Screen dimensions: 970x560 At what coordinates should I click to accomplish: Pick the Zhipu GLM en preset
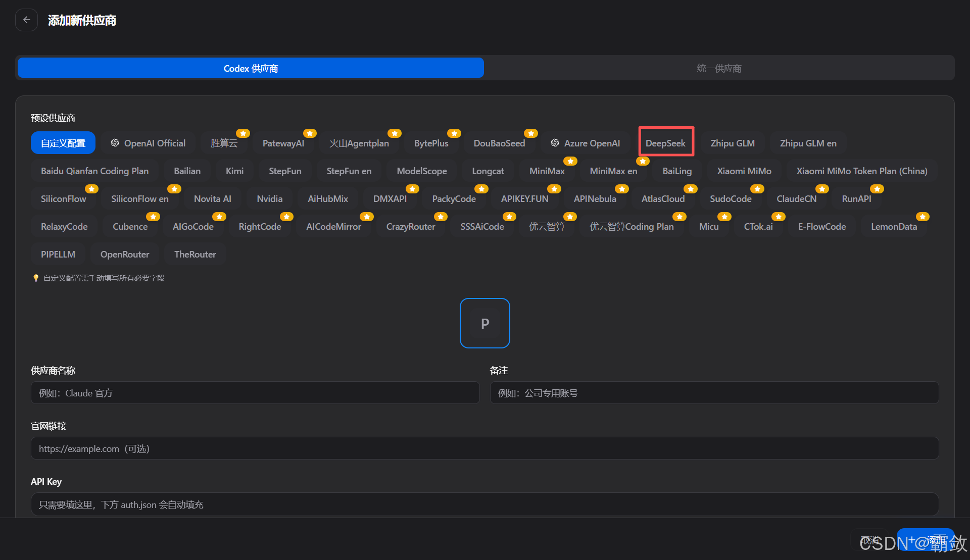click(808, 143)
